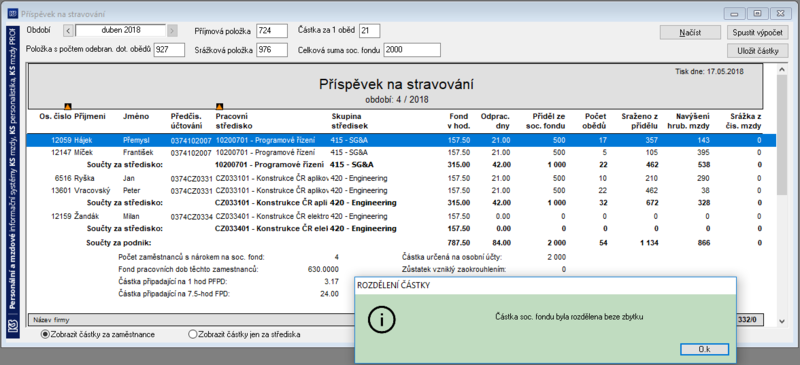Edit Srážková položka field with 976
This screenshot has height=365, width=800.
pos(272,50)
